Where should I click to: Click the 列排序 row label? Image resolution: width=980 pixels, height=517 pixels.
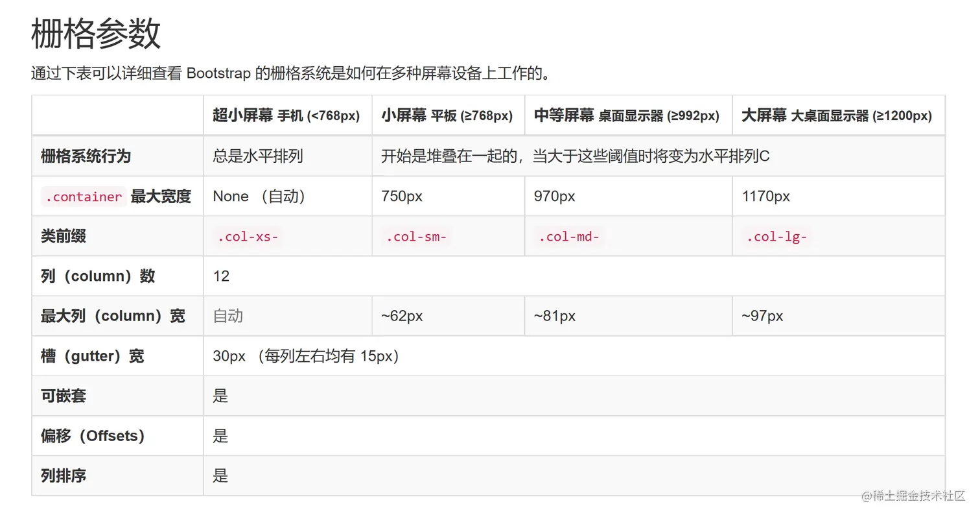64,475
